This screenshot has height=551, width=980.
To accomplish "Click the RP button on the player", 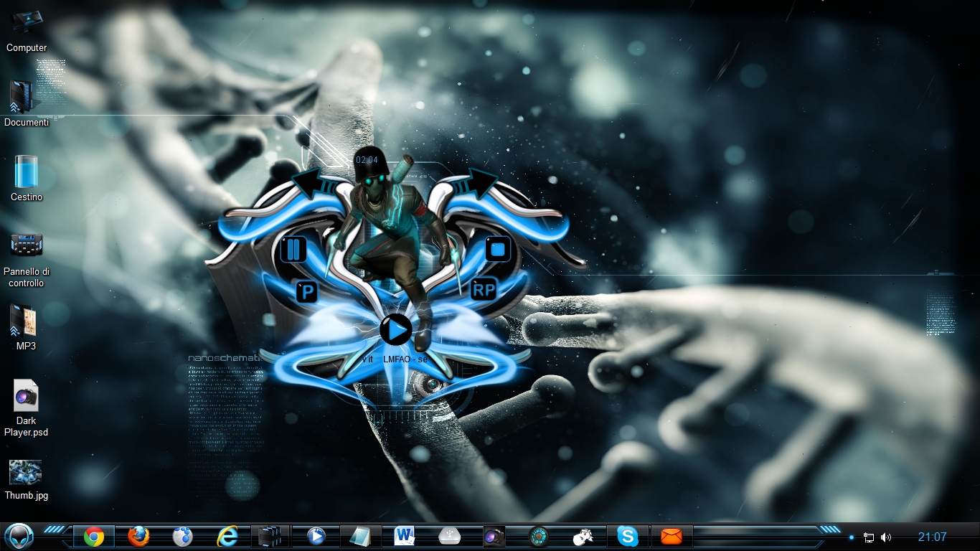I will [x=485, y=290].
